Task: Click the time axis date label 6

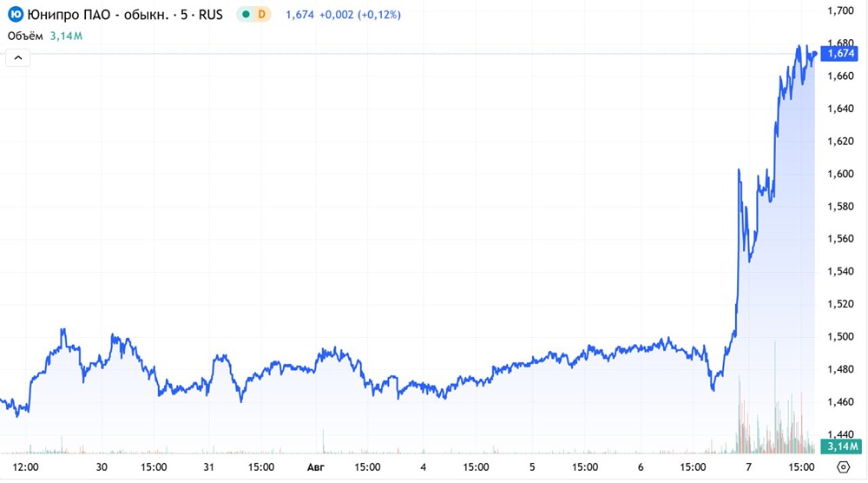Action: click(641, 467)
